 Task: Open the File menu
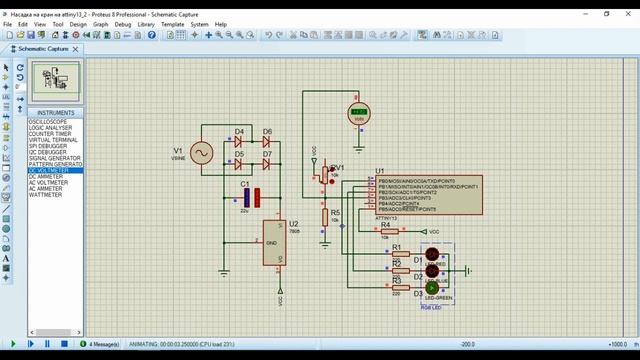7,24
